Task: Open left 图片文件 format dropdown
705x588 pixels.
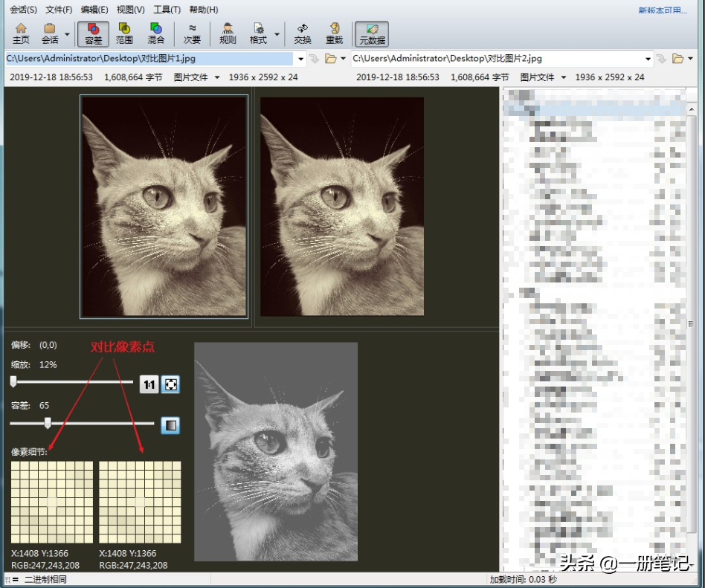Action: [196, 77]
